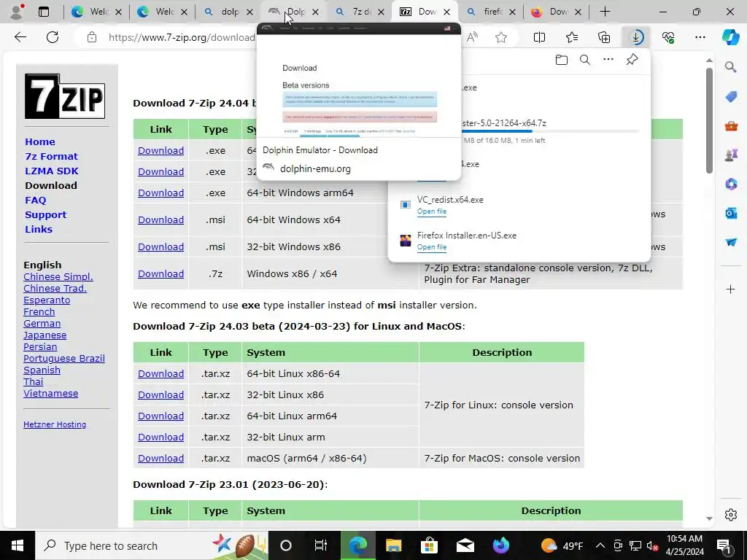Reload the 7-zip page
Image resolution: width=747 pixels, height=560 pixels.
pos(53,37)
